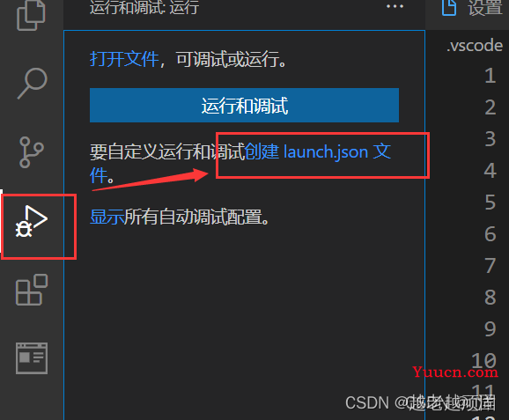Click line number 5 in editor gutter
This screenshot has width=509, height=420.
tap(490, 203)
